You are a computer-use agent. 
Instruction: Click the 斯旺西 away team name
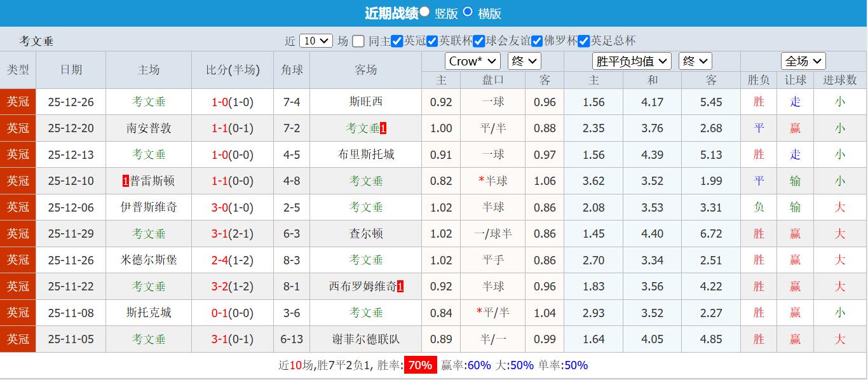[x=365, y=102]
